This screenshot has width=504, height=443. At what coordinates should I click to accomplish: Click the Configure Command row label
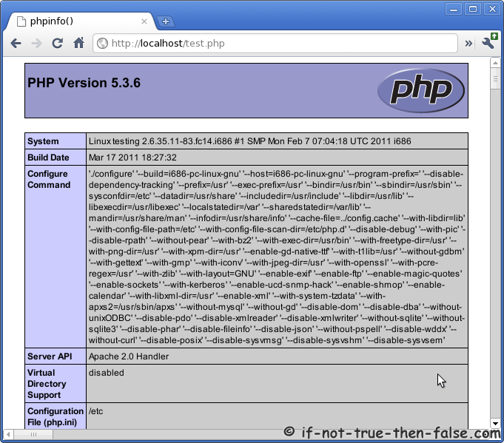[x=49, y=179]
